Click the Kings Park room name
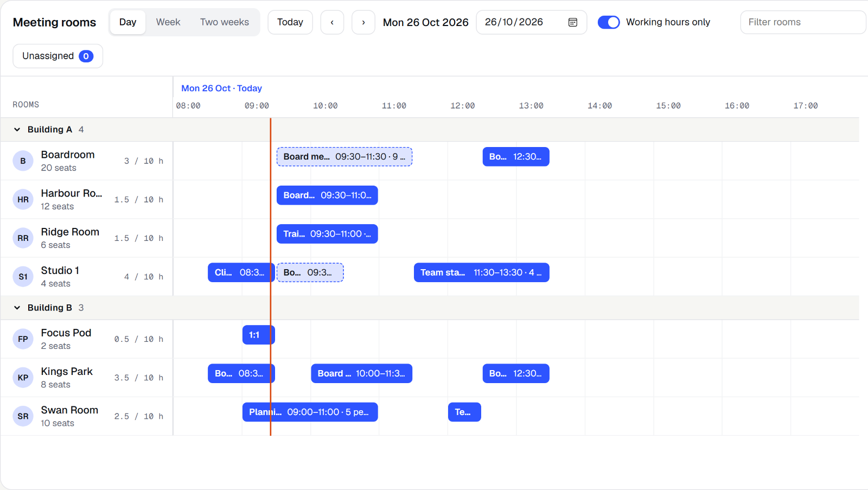The image size is (868, 490). 67,371
